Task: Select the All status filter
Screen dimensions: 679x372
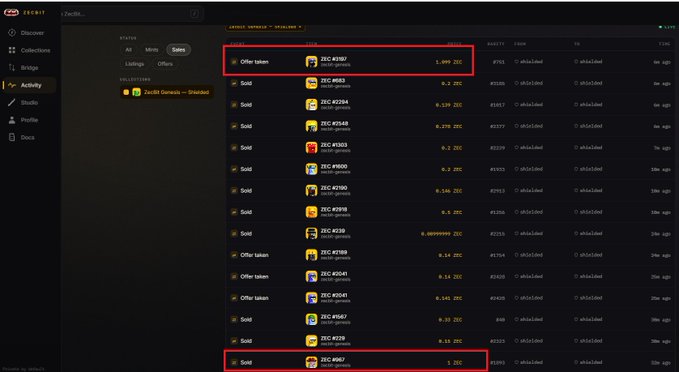Action: pyautogui.click(x=129, y=50)
